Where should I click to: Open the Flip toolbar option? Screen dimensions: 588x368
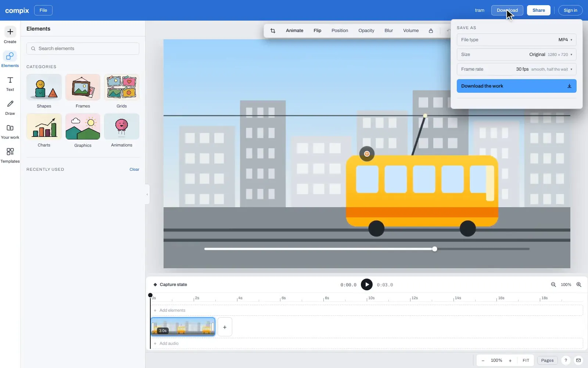click(317, 31)
